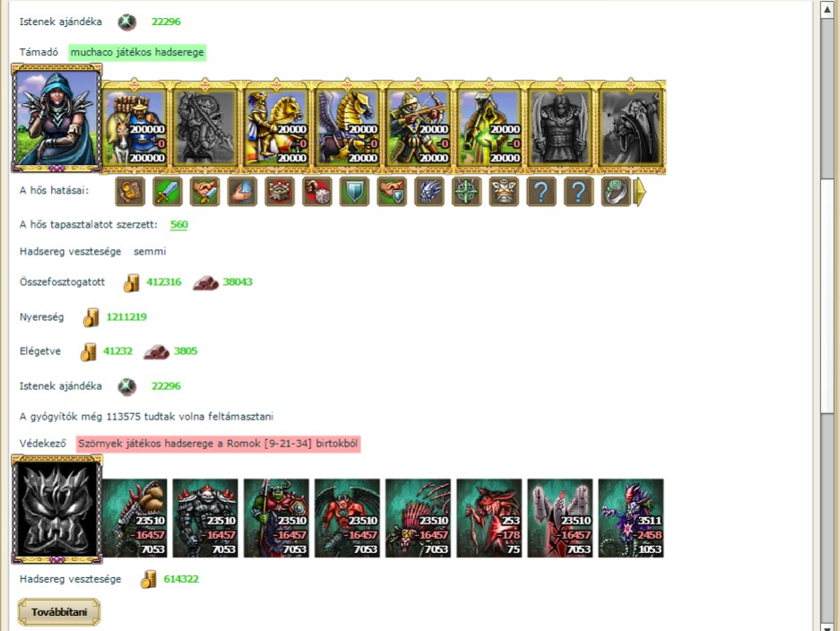Viewport: 840px width, 631px height.
Task: Click the first question mark effect icon
Action: point(541,192)
